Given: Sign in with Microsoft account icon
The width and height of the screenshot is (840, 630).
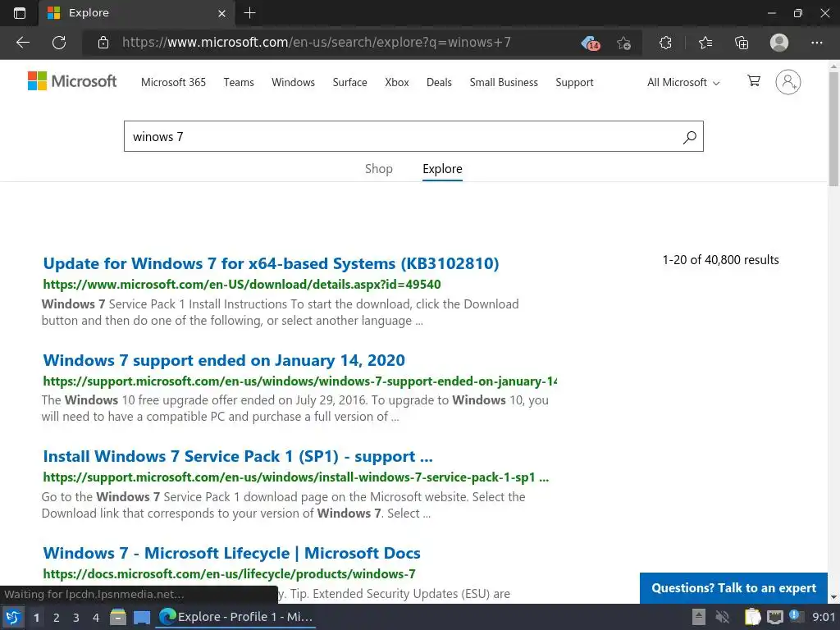Looking at the screenshot, I should 788,82.
